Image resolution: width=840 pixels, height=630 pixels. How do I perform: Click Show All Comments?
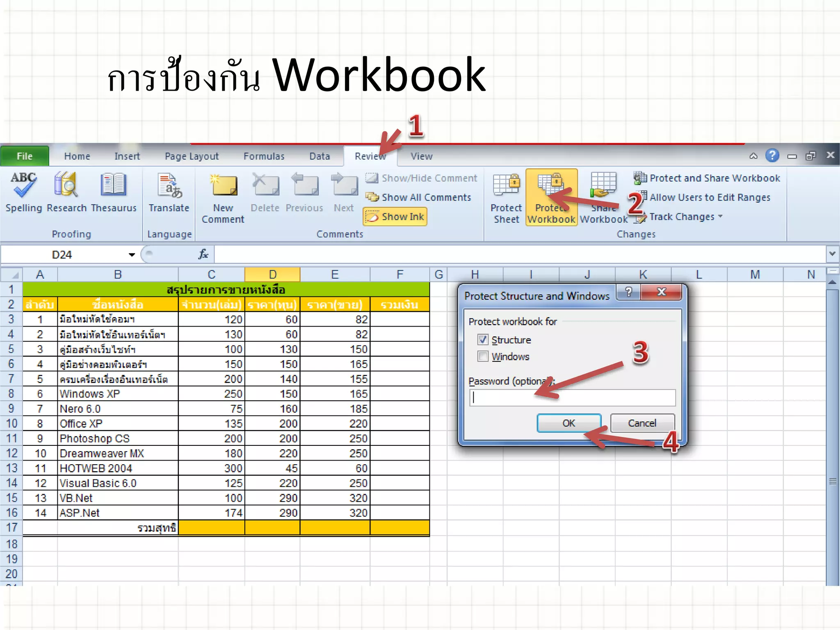click(x=418, y=197)
